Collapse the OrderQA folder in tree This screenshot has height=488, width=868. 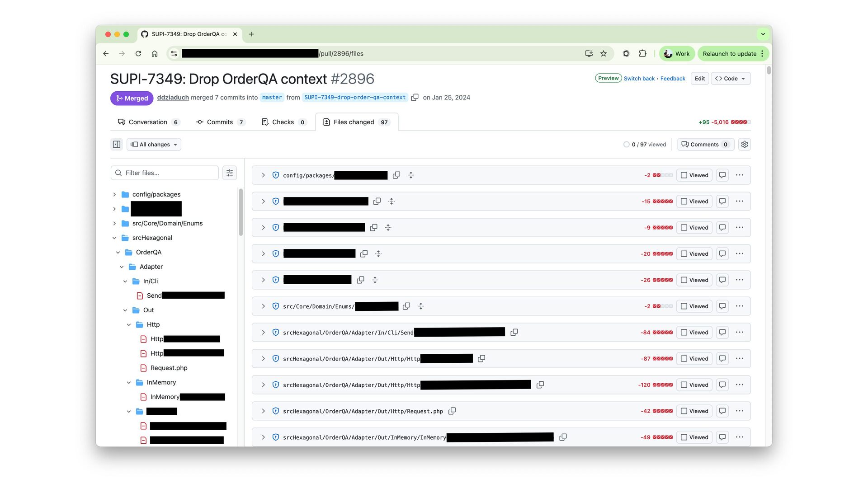[118, 253]
